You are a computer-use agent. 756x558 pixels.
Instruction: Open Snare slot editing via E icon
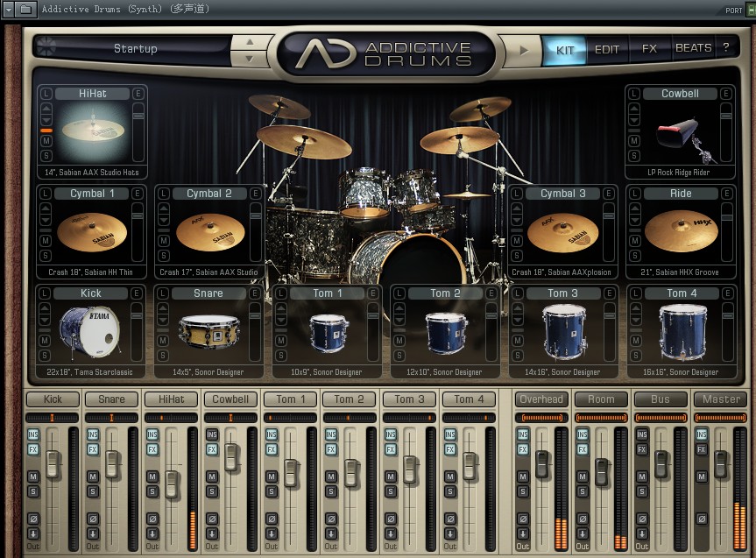pos(255,293)
